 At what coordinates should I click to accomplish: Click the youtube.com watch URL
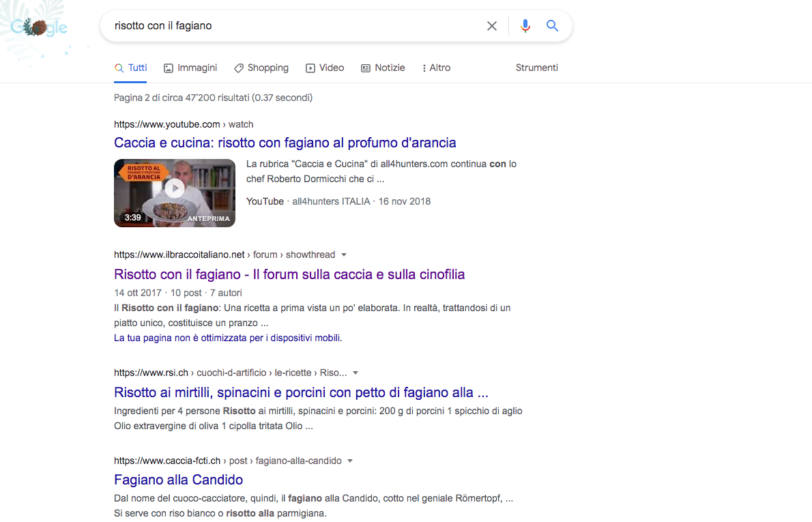click(184, 124)
